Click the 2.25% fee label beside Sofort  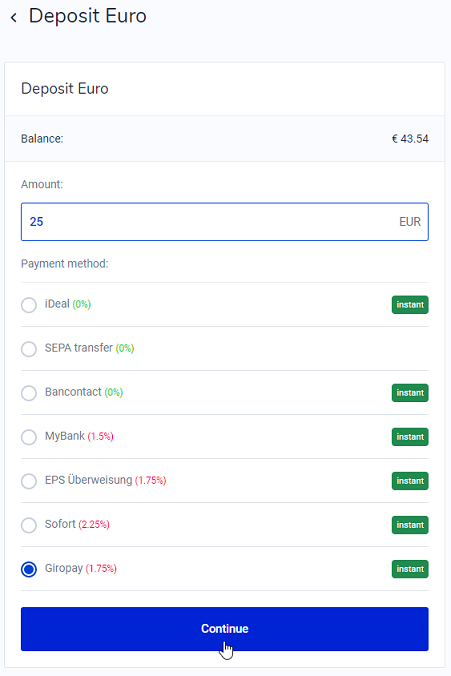pyautogui.click(x=94, y=525)
